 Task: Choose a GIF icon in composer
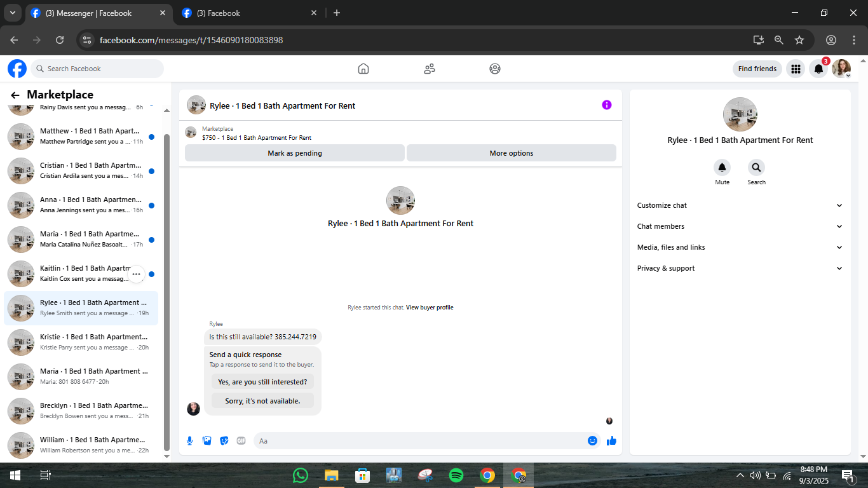[241, 441]
